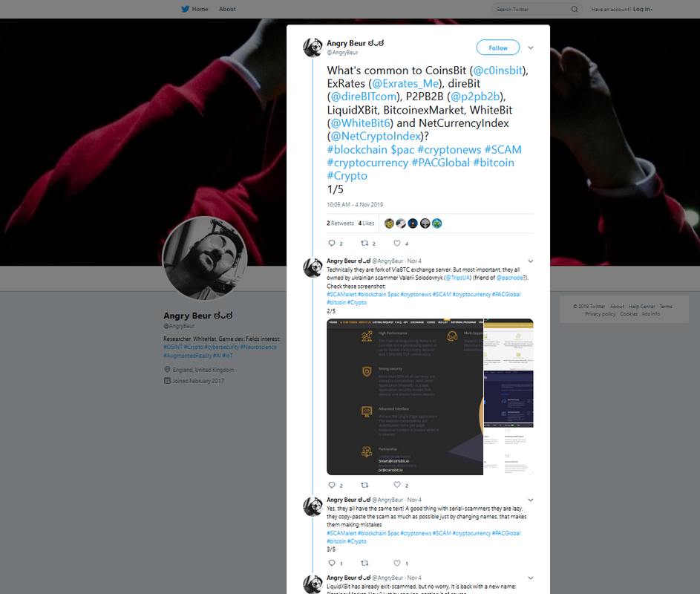The height and width of the screenshot is (594, 700).
Task: Retweet the main 1/5 tweet
Action: [364, 243]
